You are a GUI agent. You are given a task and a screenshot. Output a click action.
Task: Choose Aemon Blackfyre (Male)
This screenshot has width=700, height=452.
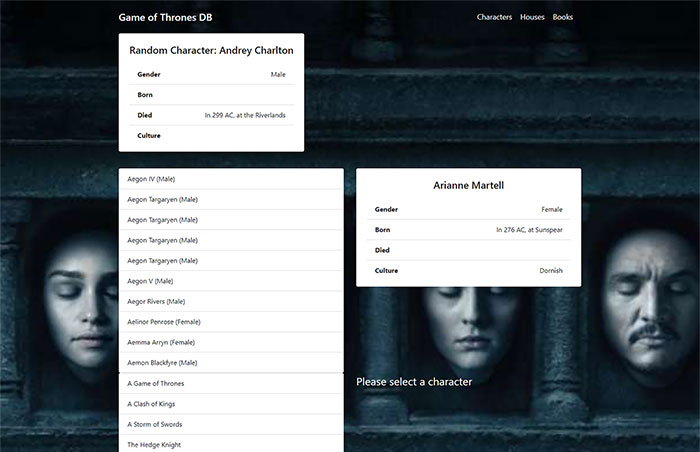point(231,363)
